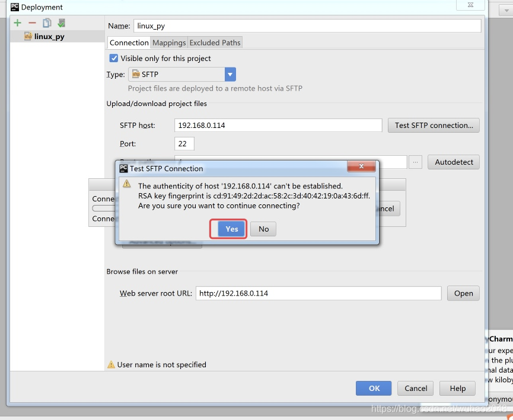Open the Mappings tab
Viewport: 513px width, 420px height.
point(169,43)
